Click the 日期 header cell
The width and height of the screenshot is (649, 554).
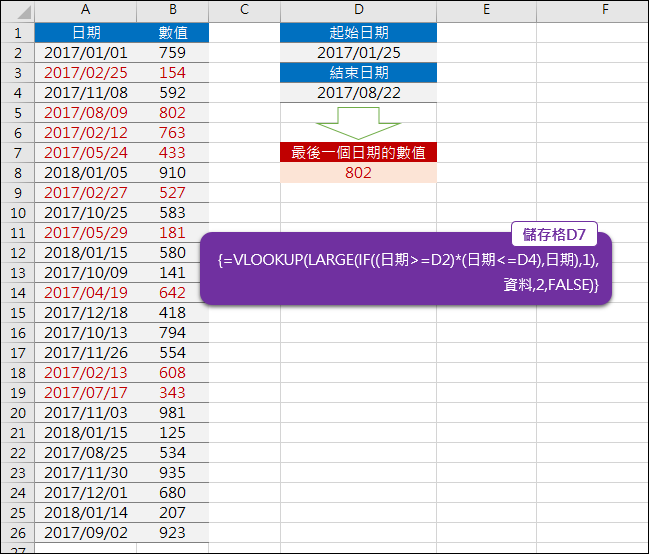(x=86, y=33)
